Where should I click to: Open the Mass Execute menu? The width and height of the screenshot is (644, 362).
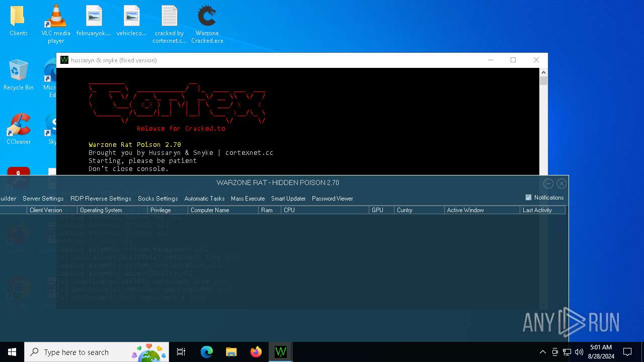248,199
